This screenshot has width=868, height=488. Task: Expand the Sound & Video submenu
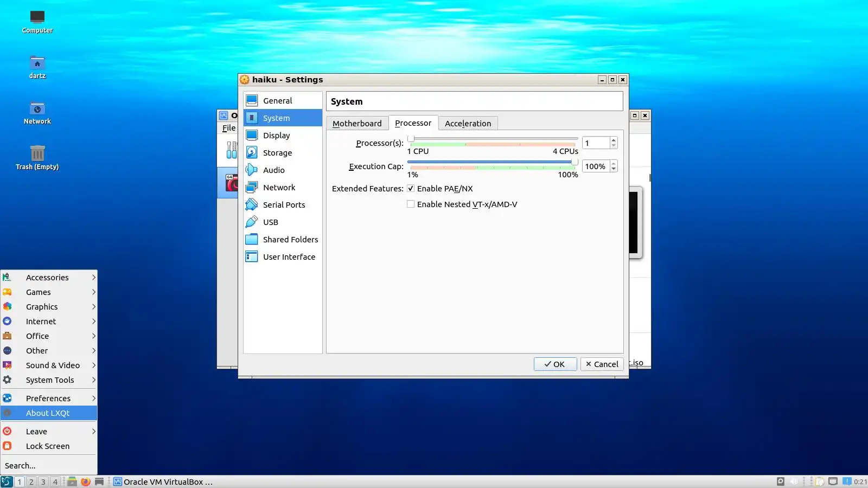(49, 365)
